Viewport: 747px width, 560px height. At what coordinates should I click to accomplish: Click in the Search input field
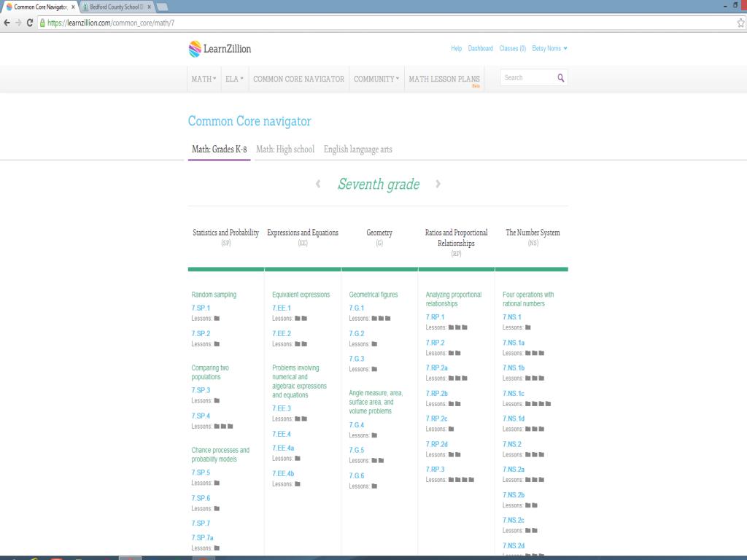pos(528,77)
